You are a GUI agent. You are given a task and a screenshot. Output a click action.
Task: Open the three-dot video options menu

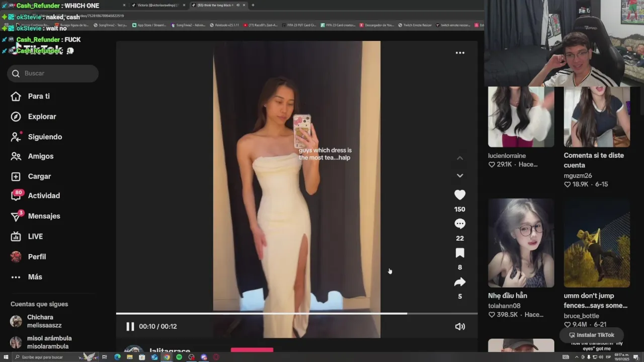pyautogui.click(x=460, y=53)
